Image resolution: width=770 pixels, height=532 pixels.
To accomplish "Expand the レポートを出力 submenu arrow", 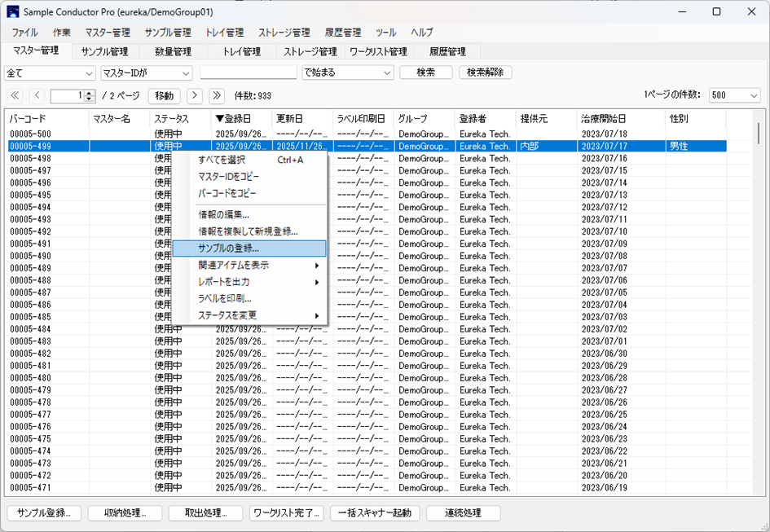I will click(x=317, y=282).
